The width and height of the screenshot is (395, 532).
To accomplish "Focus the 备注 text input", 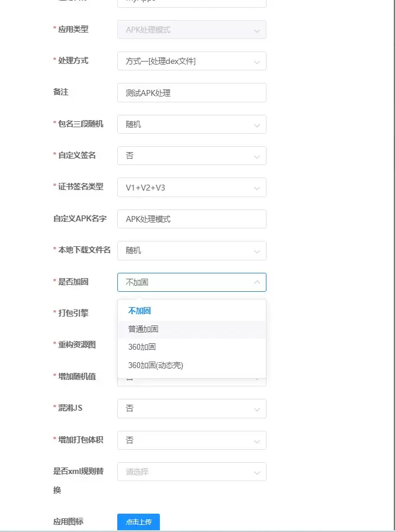I will point(191,93).
